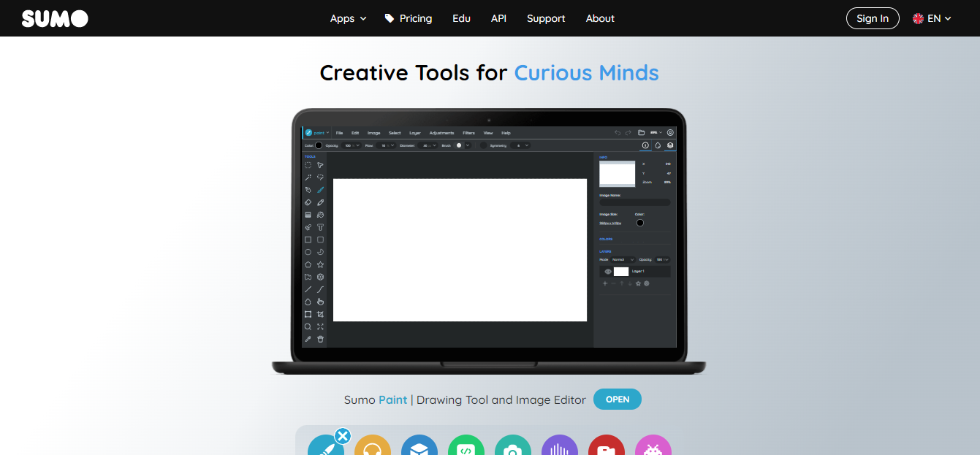Click the UK flag icon
980x455 pixels.
pos(918,18)
